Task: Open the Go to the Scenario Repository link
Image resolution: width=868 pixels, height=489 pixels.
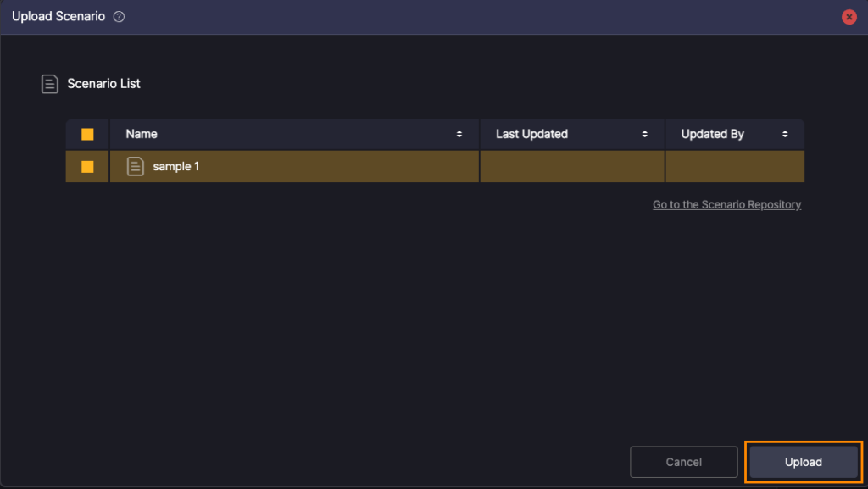Action: (726, 204)
